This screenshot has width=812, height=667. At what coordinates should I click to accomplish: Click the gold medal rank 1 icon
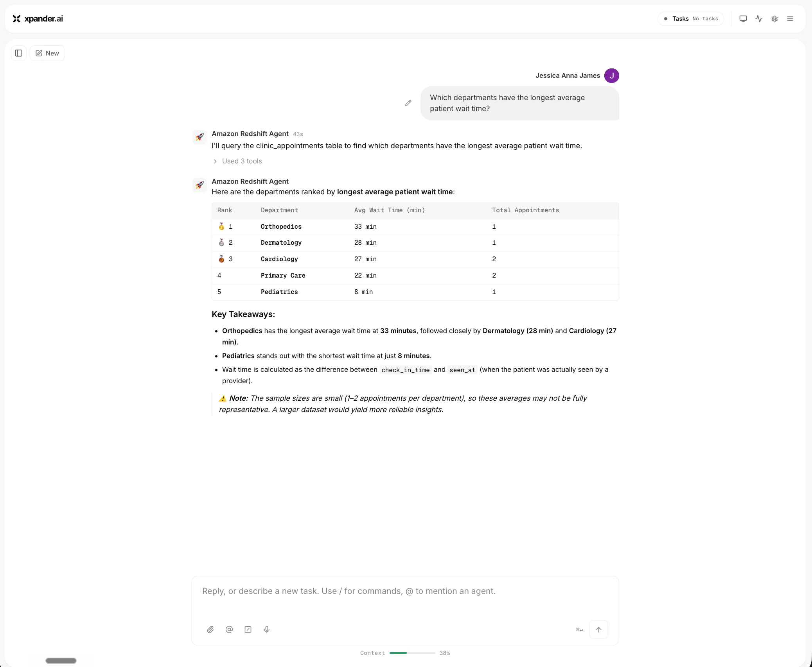tap(221, 226)
